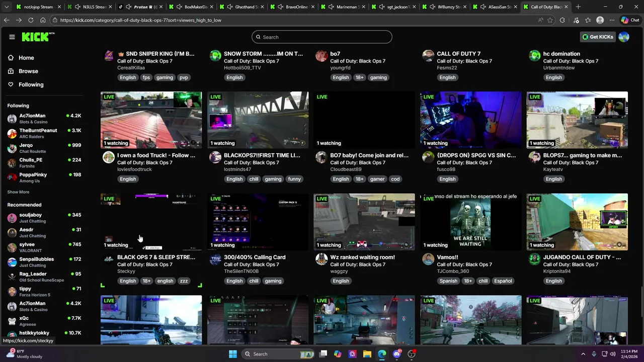Open TJCombo_360 skeletons waiting thumbnail

click(471, 222)
